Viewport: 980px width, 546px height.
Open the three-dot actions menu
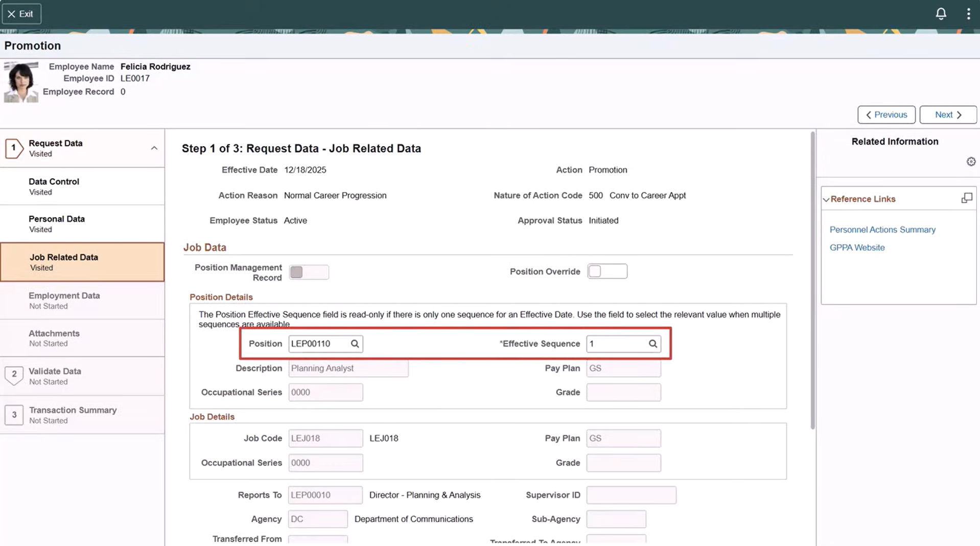[x=968, y=14]
